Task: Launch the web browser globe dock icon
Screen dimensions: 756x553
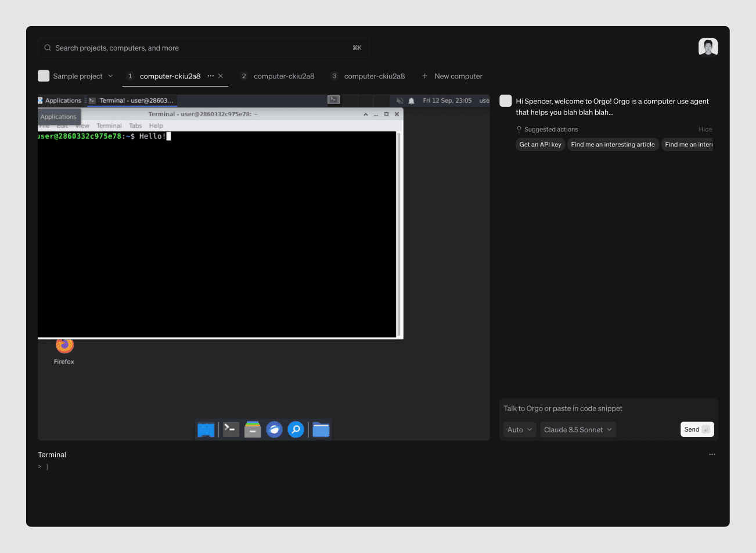Action: (274, 429)
